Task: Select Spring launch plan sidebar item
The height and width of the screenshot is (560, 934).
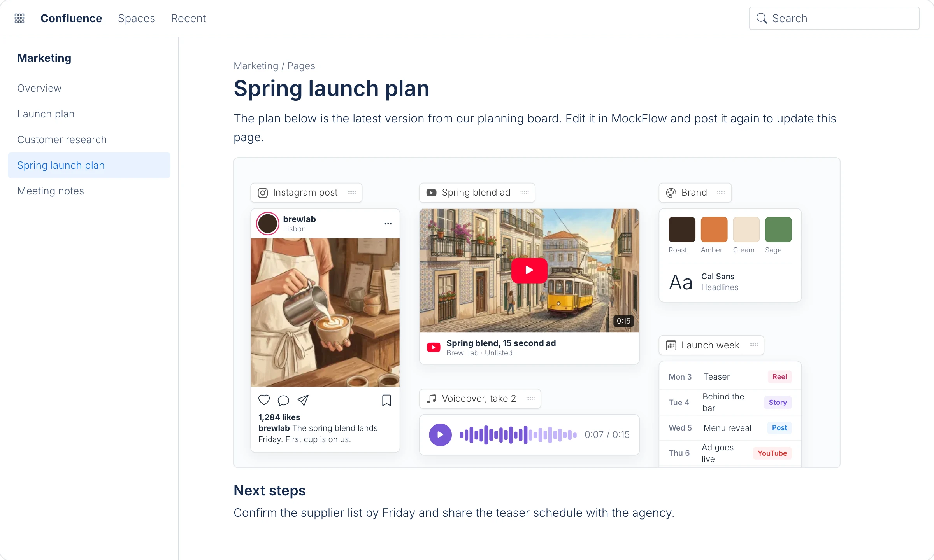Action: point(89,165)
